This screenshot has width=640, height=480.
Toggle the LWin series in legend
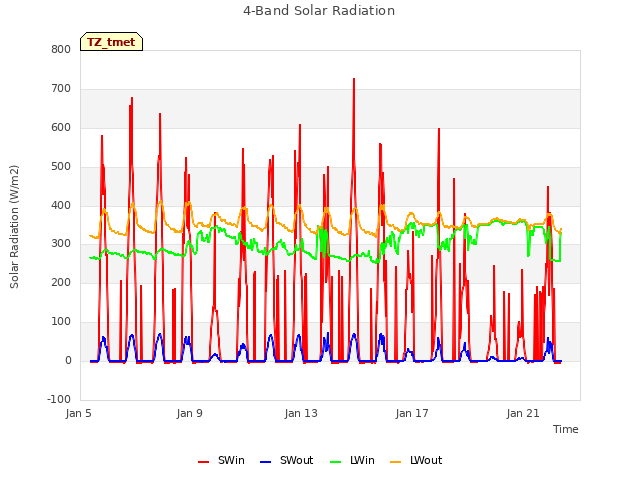pos(352,461)
